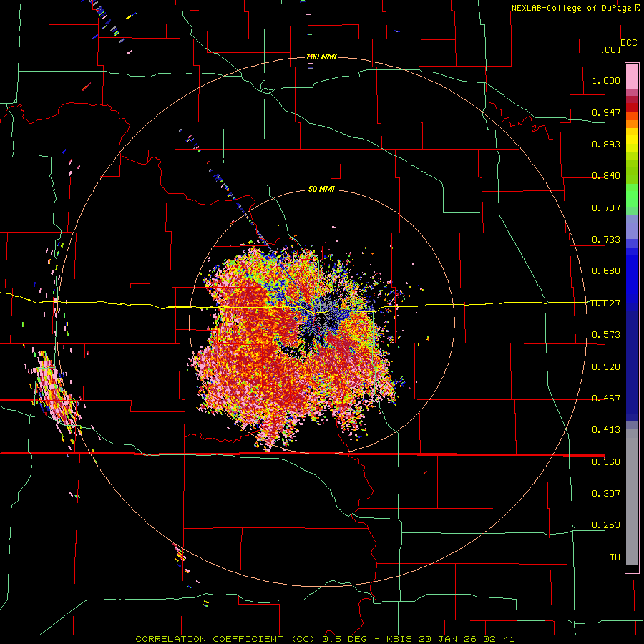Click the 0.680 color scale value
The width and height of the screenshot is (644, 644).
[606, 271]
